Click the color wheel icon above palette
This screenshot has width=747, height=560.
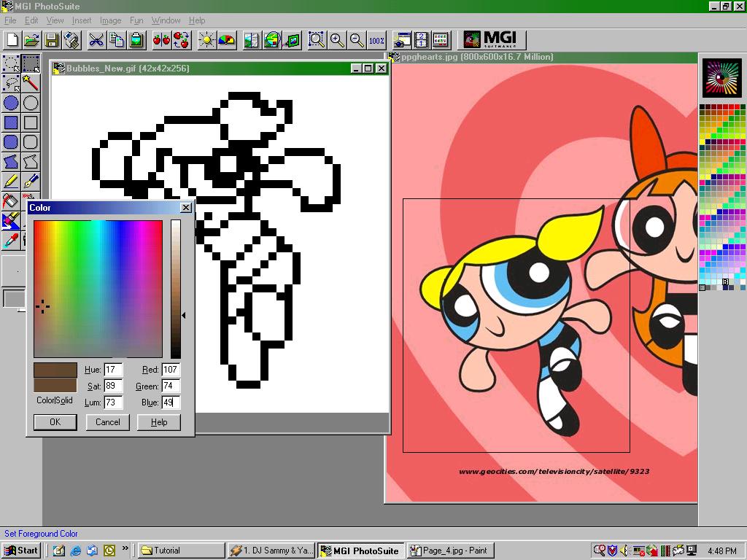[x=721, y=78]
